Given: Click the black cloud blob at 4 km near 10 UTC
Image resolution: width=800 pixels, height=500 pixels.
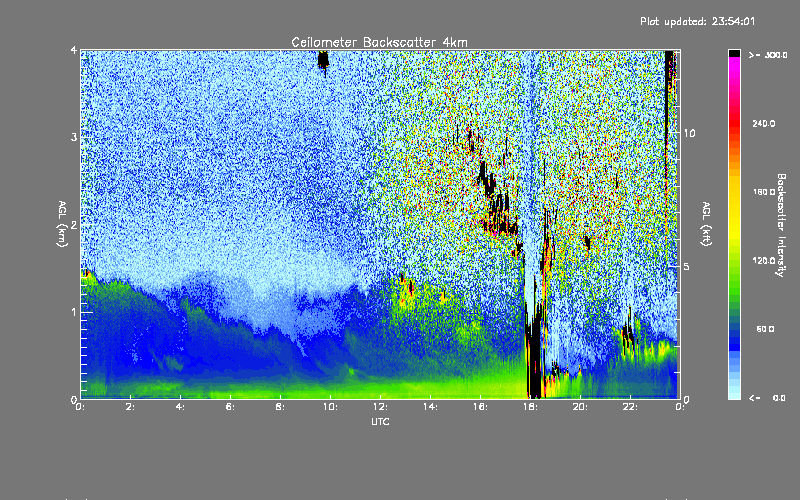Looking at the screenshot, I should 323,60.
